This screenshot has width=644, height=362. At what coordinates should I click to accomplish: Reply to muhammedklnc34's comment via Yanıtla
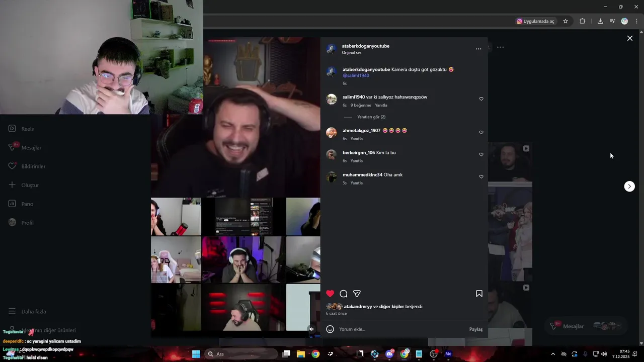coord(356,183)
